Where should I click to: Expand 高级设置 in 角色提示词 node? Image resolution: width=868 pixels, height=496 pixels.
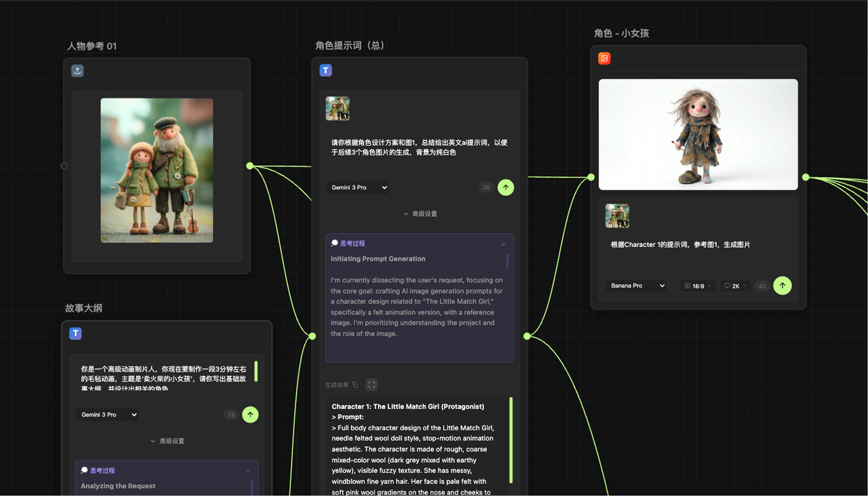tap(420, 214)
